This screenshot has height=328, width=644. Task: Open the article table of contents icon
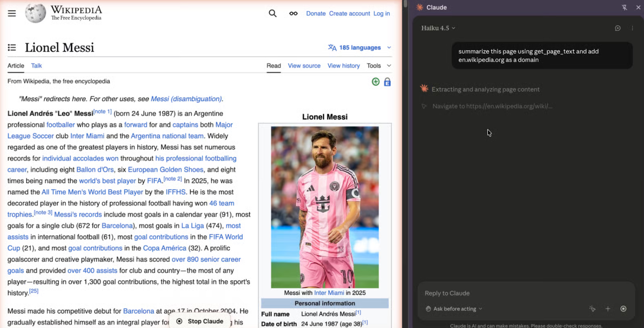click(12, 47)
